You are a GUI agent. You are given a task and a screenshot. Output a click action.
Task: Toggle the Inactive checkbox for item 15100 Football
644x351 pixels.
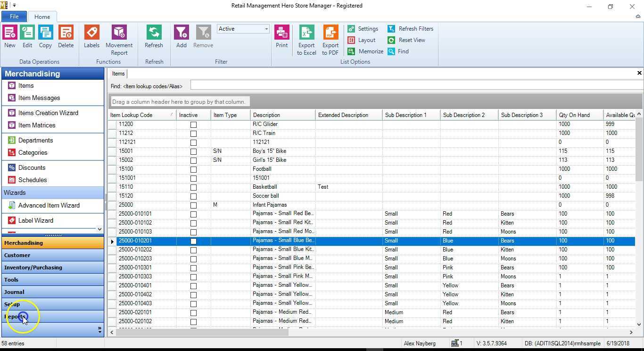(x=193, y=168)
